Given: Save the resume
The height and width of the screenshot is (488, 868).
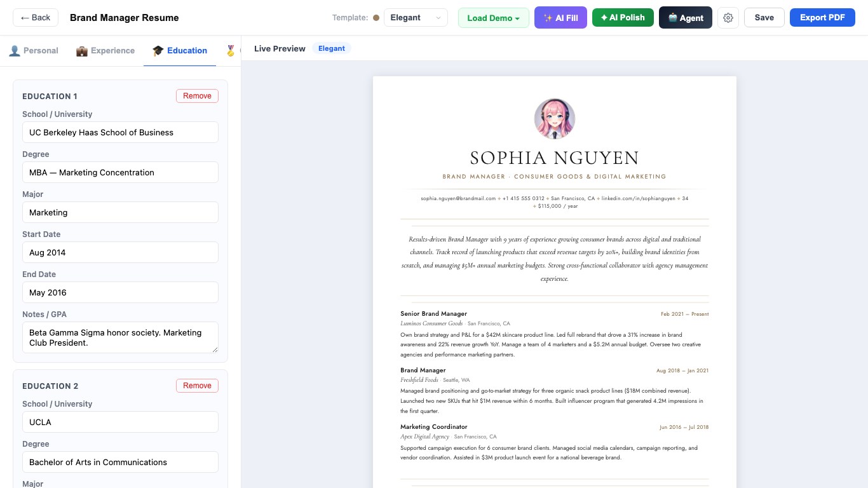Looking at the screenshot, I should [764, 18].
